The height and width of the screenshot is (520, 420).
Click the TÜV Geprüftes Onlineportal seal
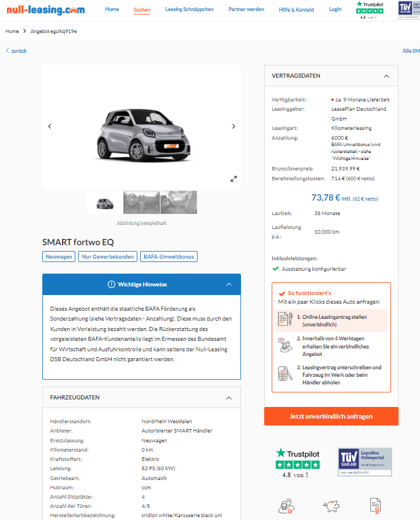point(364,461)
